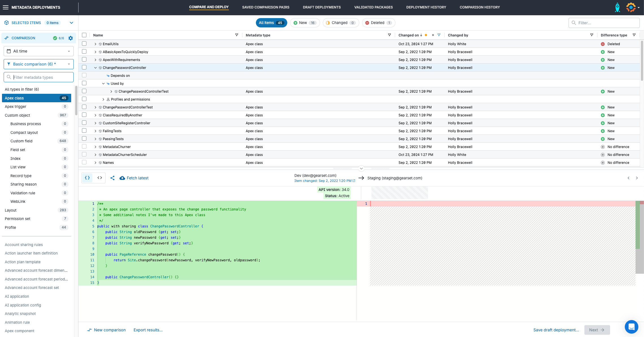The image size is (644, 337).
Task: Open the chat support bubble
Action: [631, 327]
